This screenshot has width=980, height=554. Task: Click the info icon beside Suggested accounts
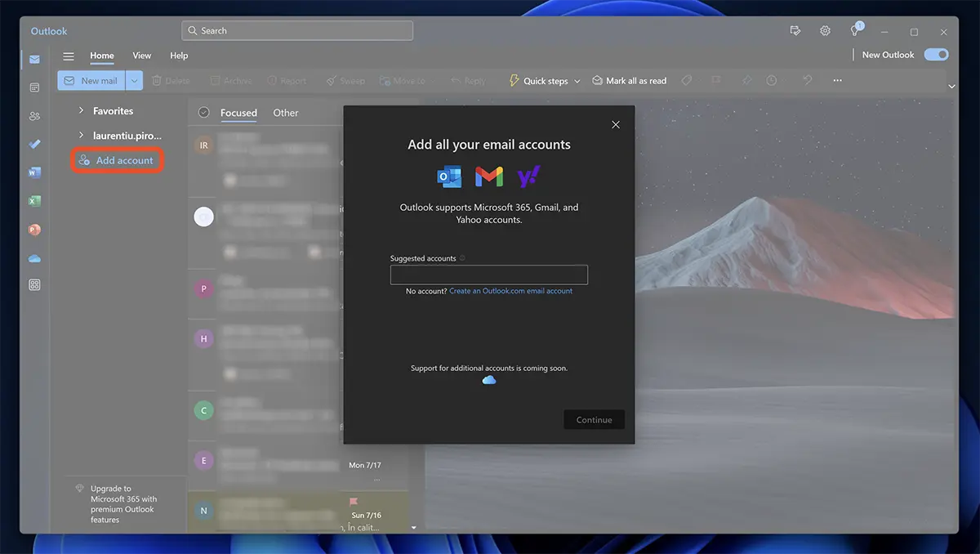click(x=462, y=258)
